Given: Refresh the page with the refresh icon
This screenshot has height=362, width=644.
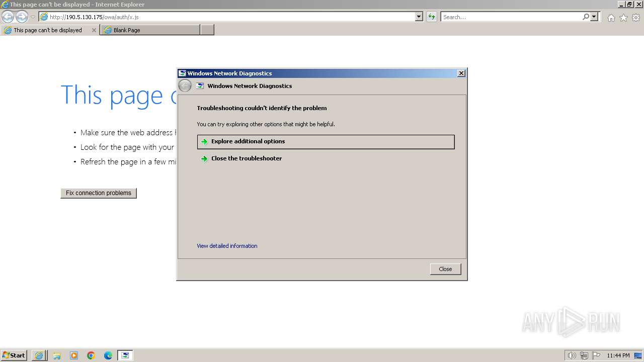Looking at the screenshot, I should coord(432,17).
